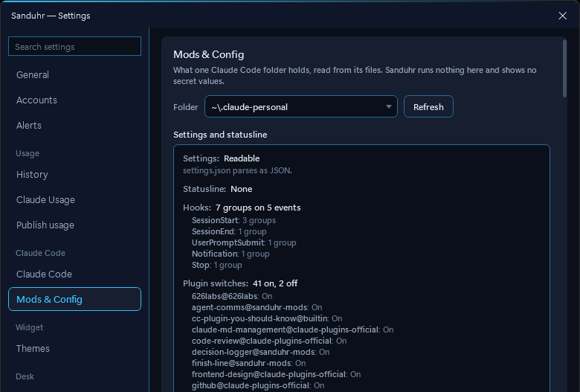Click the 'Desk' sidebar section label
This screenshot has width=580, height=392.
pos(25,376)
